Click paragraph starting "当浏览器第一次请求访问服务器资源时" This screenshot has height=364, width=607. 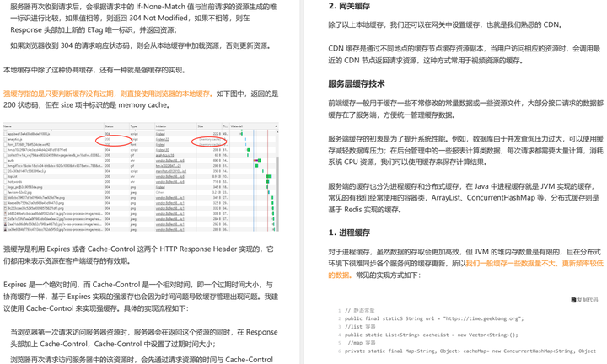point(144,338)
